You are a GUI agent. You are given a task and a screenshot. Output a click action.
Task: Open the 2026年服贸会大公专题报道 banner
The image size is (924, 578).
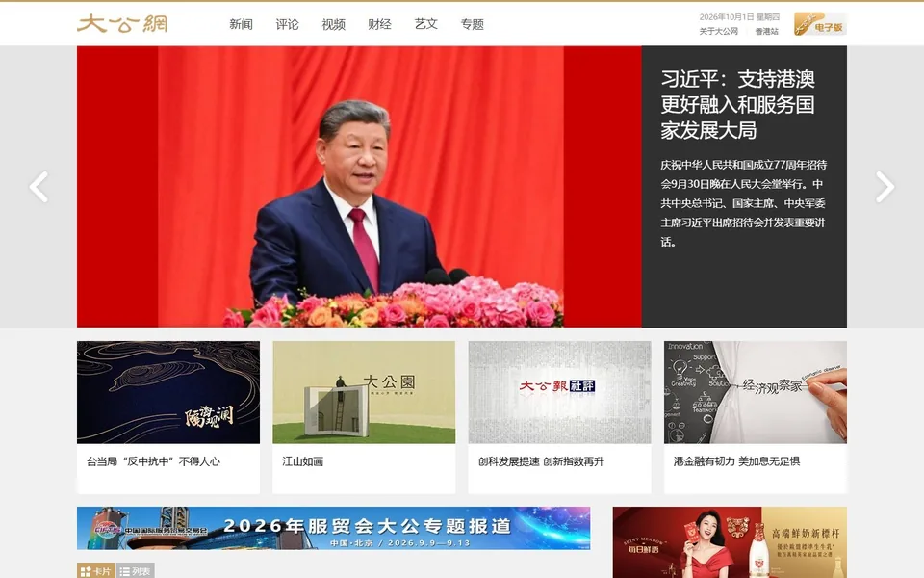coord(334,528)
